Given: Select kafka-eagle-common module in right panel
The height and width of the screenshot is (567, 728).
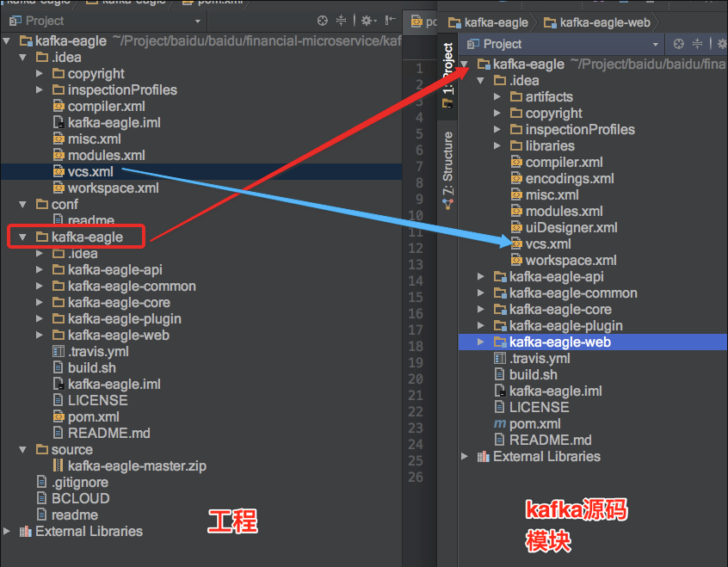Looking at the screenshot, I should click(565, 293).
